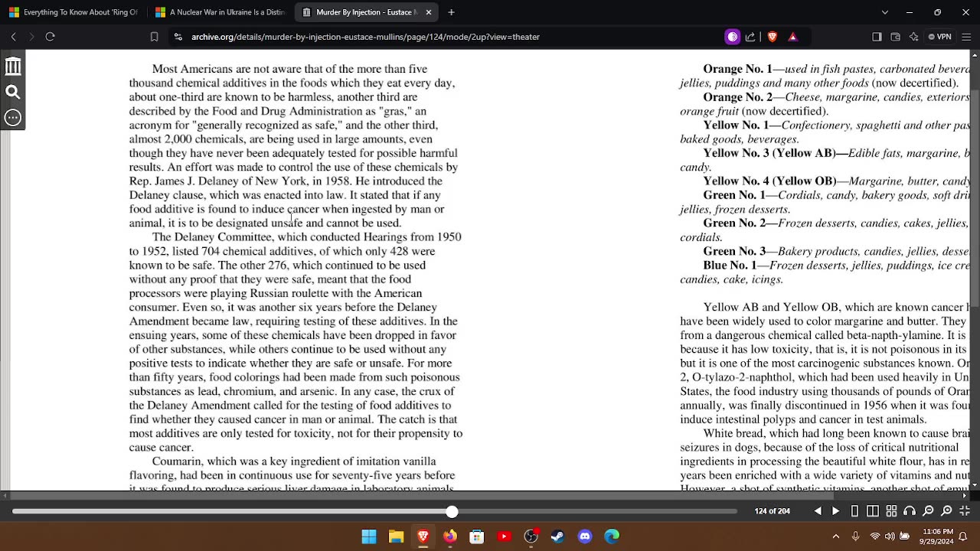Go forward in browser history
The height and width of the screenshot is (551, 980).
coord(31,37)
